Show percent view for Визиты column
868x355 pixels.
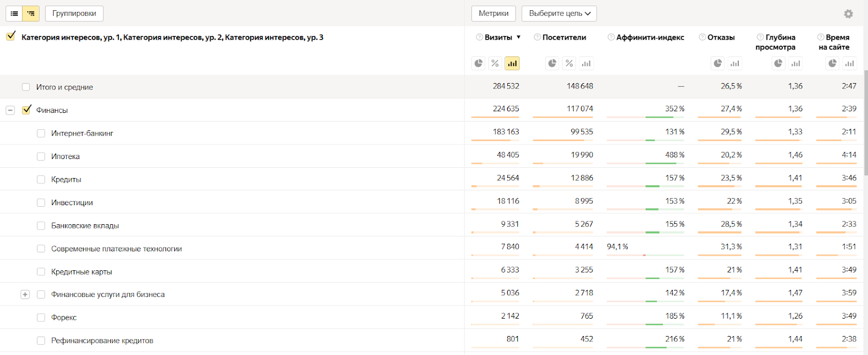point(495,64)
